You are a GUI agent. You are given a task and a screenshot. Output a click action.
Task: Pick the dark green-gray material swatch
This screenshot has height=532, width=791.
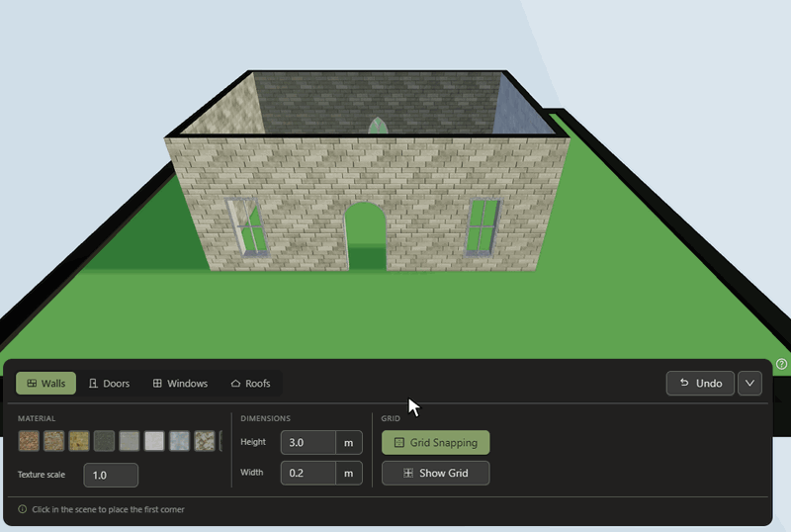pyautogui.click(x=104, y=441)
